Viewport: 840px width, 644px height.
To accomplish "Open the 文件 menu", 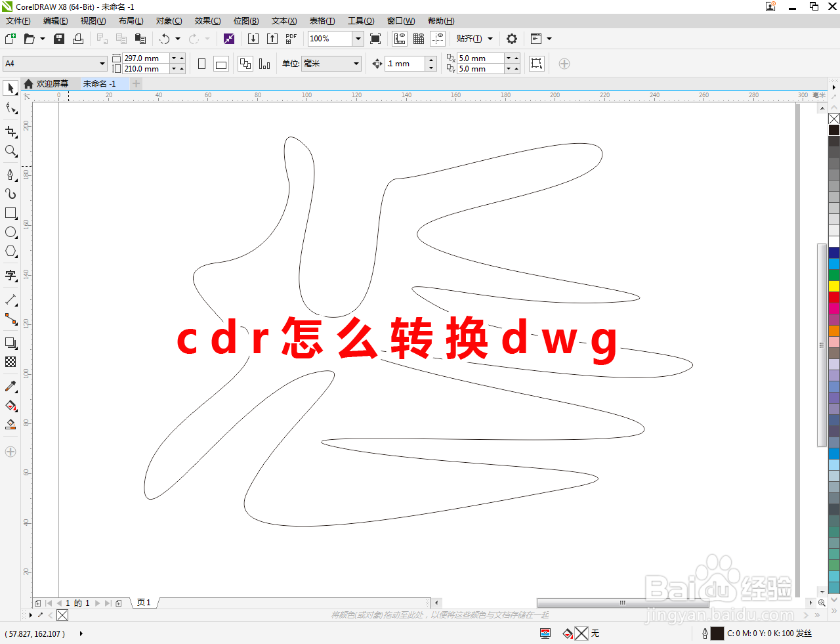I will [x=17, y=21].
